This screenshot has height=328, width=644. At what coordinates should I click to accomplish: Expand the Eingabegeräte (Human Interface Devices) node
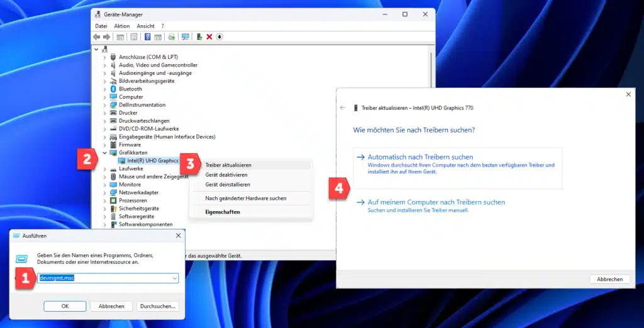tap(104, 137)
